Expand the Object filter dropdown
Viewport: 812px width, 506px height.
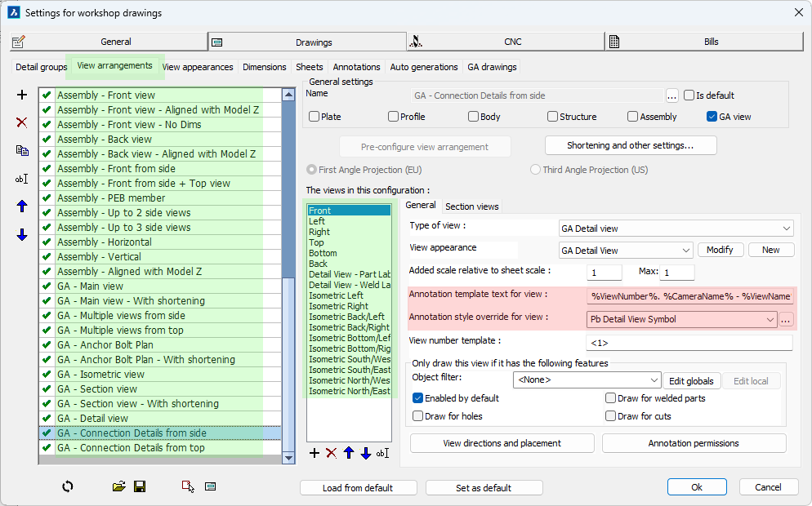click(652, 380)
